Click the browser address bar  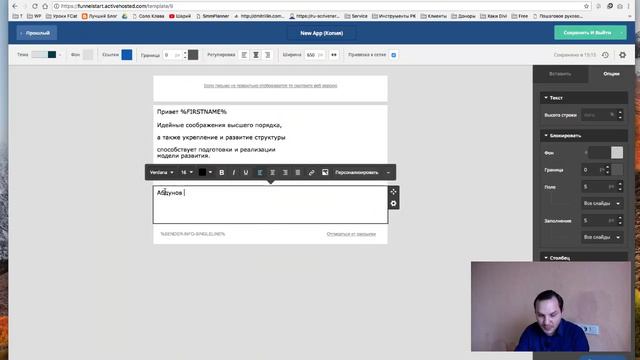[318, 6]
